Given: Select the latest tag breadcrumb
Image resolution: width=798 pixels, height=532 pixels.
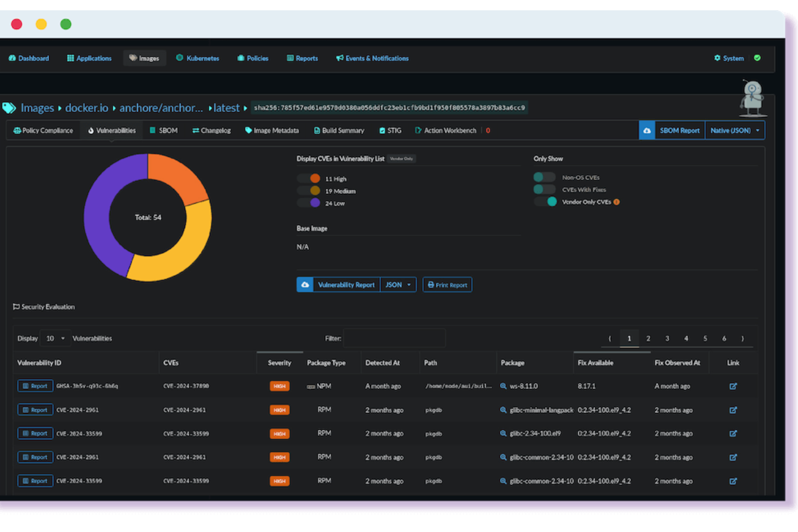Looking at the screenshot, I should pos(226,108).
